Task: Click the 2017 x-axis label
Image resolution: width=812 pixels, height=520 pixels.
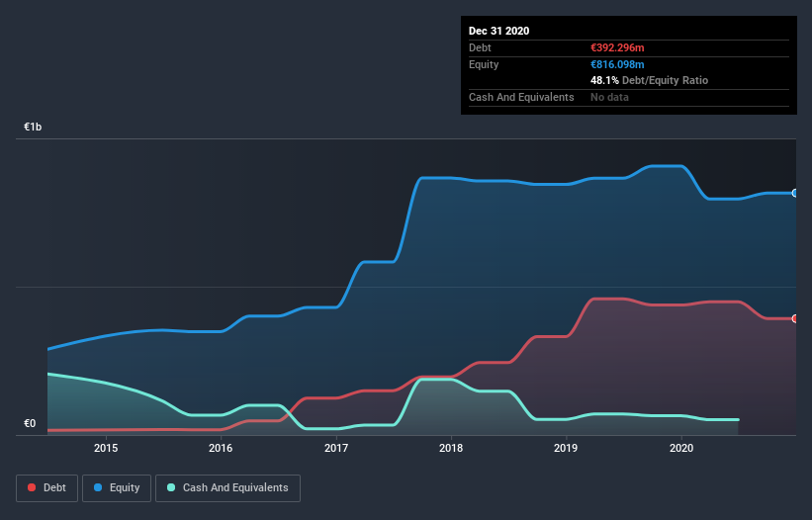Action: 336,448
